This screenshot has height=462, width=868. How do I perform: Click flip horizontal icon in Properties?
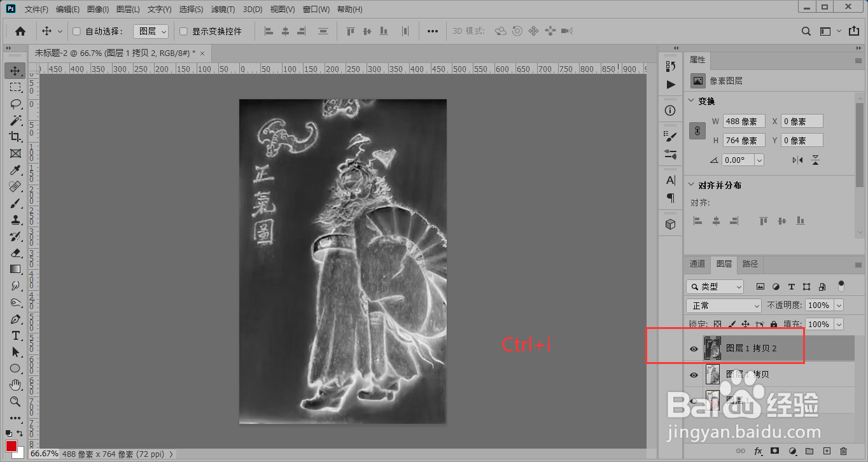[797, 160]
